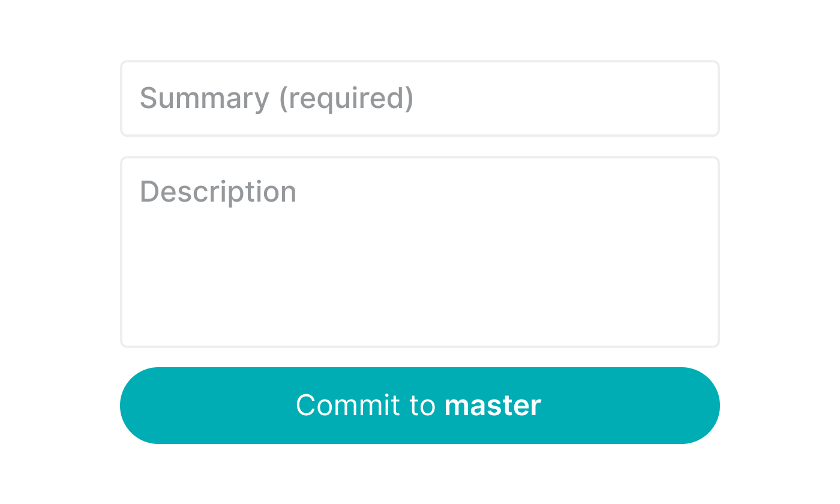This screenshot has height=504, width=840.
Task: Click inside the large description box
Action: point(420,252)
